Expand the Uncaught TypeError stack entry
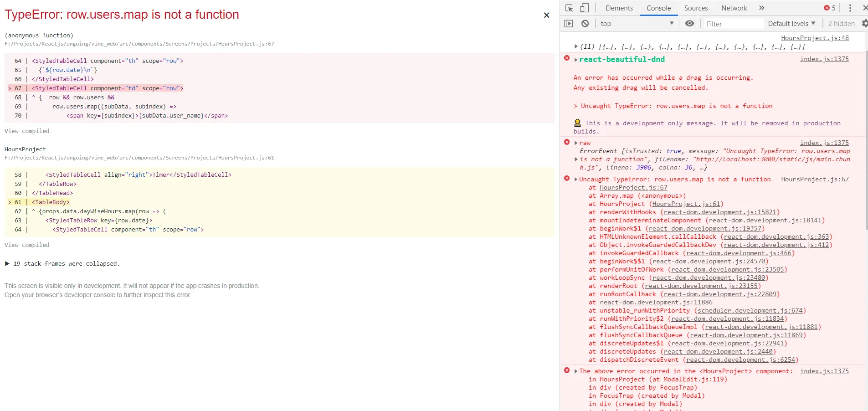868x411 pixels. (576, 180)
